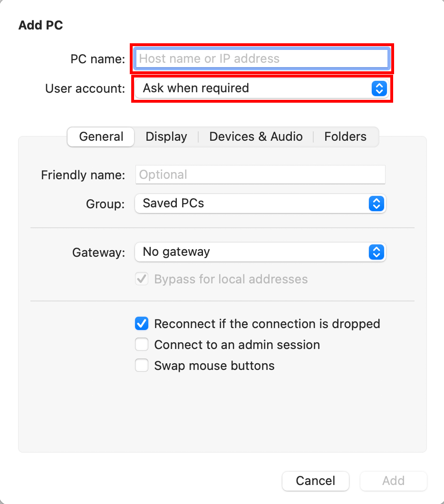Check the Swap mouse buttons box
This screenshot has height=504, width=444.
pos(142,366)
